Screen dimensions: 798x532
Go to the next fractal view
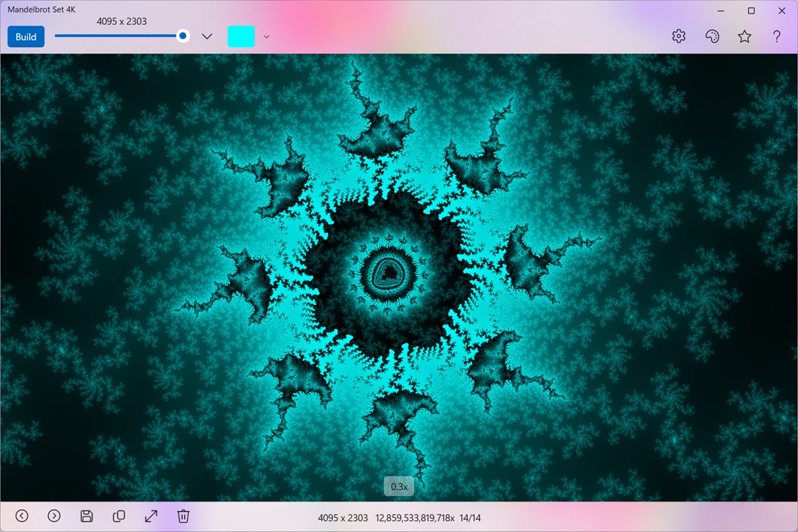click(x=54, y=516)
